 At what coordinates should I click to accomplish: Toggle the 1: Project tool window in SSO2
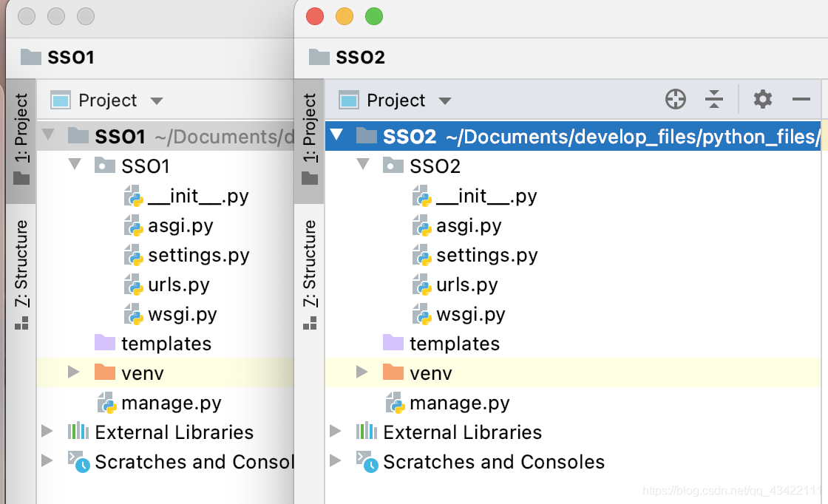310,140
